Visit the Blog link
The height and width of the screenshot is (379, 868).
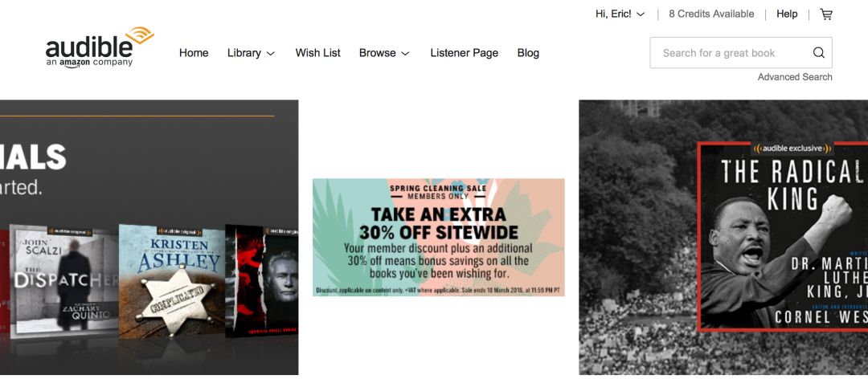pyautogui.click(x=528, y=53)
